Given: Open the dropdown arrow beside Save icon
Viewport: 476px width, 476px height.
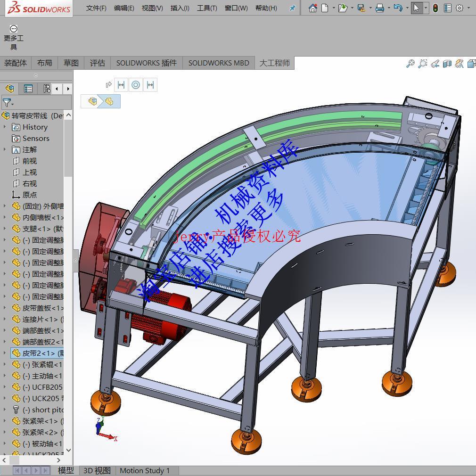Looking at the screenshot, I should (370, 8).
